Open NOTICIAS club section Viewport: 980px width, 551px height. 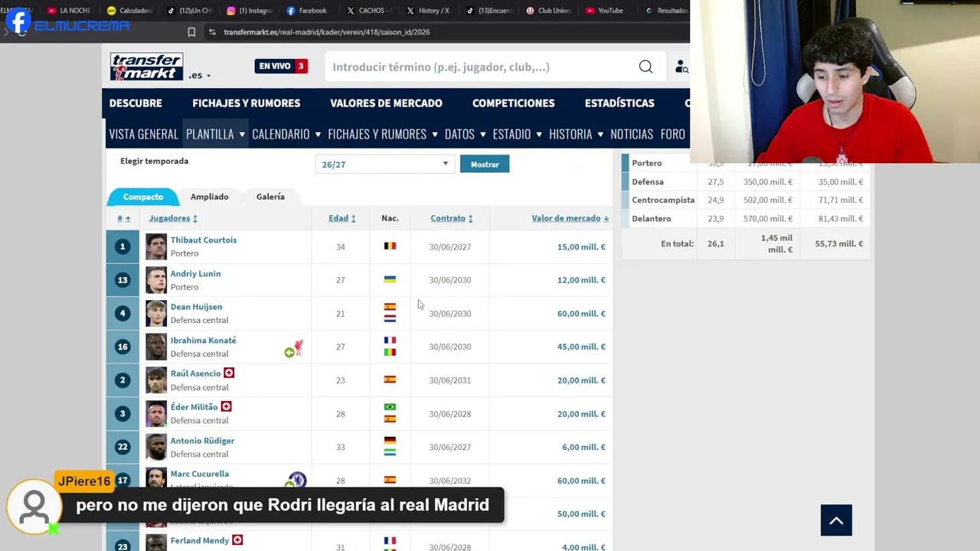pyautogui.click(x=632, y=134)
